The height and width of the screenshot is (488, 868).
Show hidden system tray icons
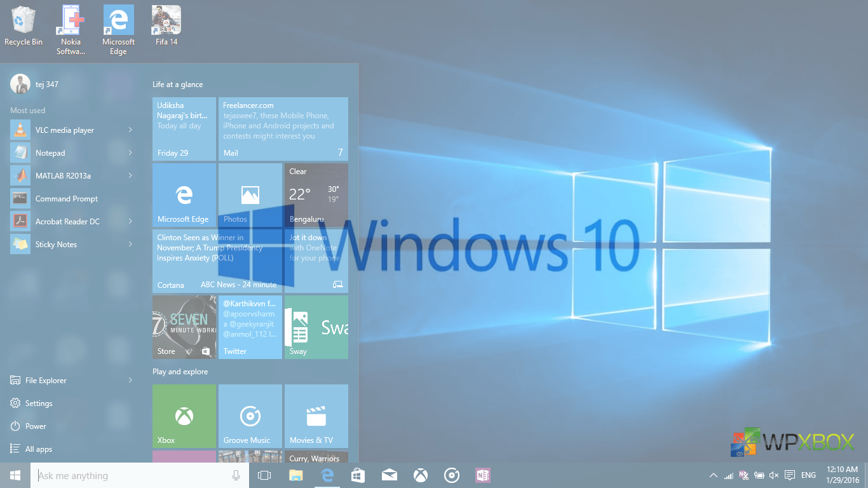click(x=714, y=475)
